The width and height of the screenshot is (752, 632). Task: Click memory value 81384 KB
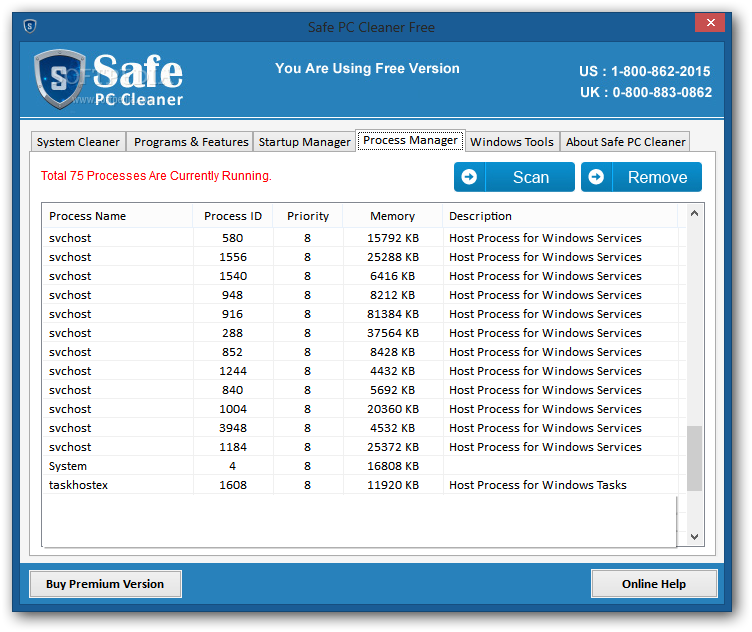(393, 314)
